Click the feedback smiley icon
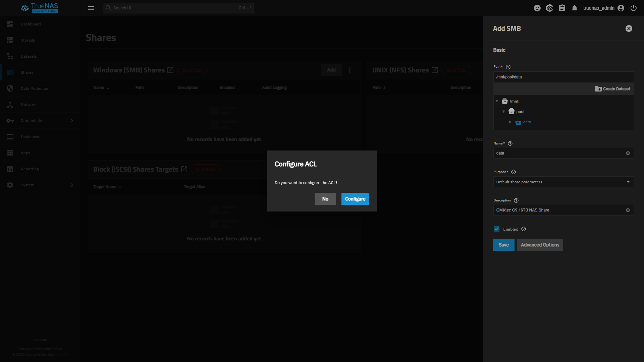The width and height of the screenshot is (644, 362). pos(537,8)
